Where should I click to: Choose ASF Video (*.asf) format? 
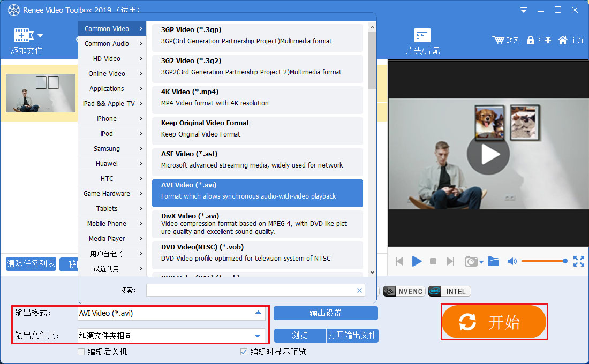(x=258, y=162)
